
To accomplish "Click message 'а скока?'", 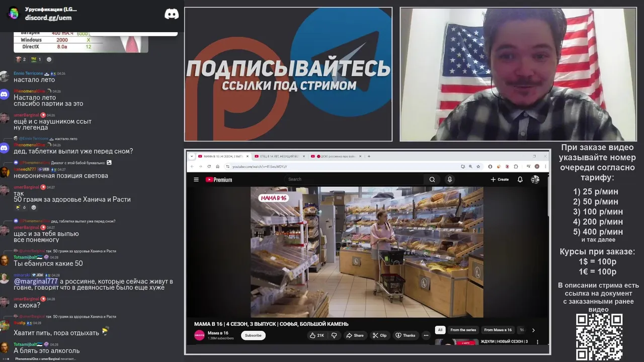I will pos(27,305).
